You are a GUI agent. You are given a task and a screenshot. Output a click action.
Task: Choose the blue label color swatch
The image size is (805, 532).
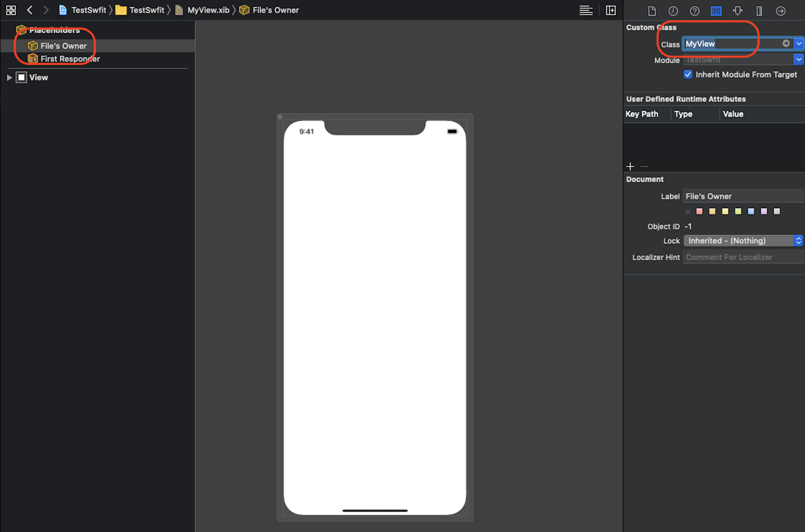(x=751, y=212)
